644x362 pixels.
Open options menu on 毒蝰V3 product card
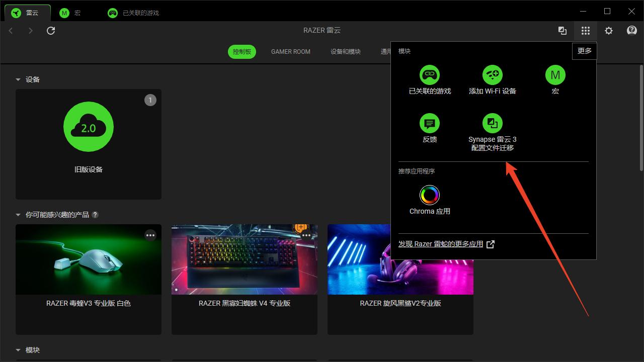pos(150,235)
